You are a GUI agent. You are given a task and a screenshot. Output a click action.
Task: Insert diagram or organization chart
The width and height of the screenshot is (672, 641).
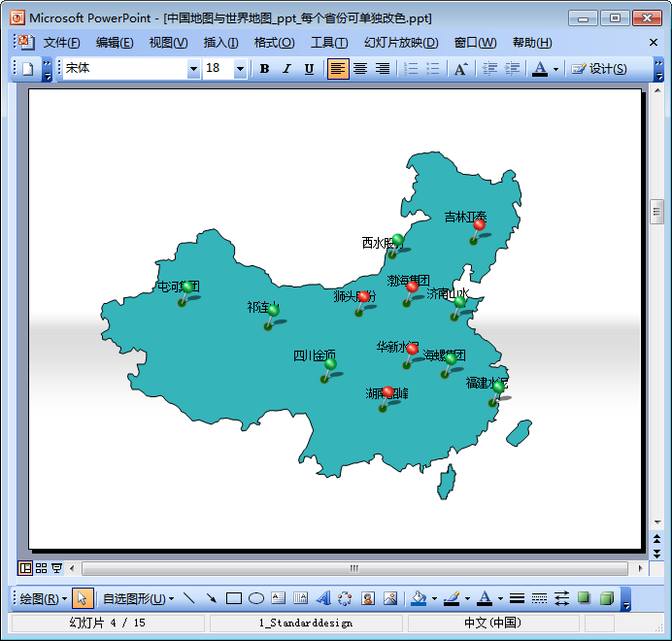click(345, 598)
